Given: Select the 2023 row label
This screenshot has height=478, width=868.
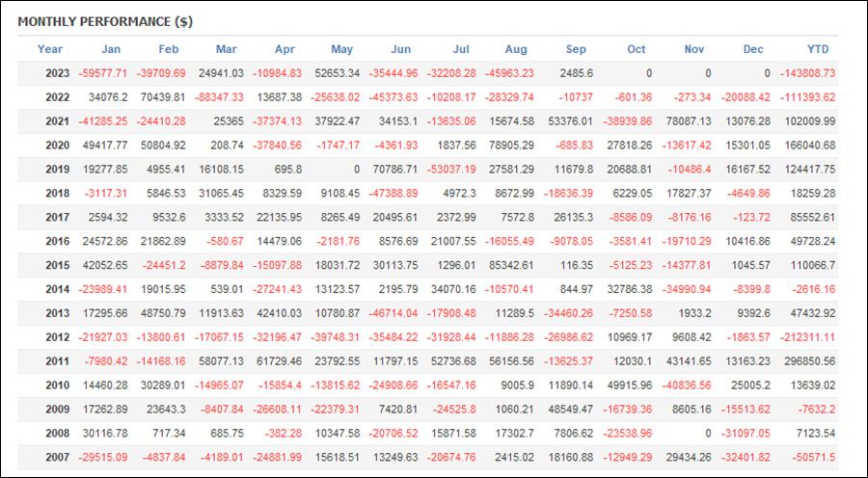Looking at the screenshot, I should tap(58, 73).
